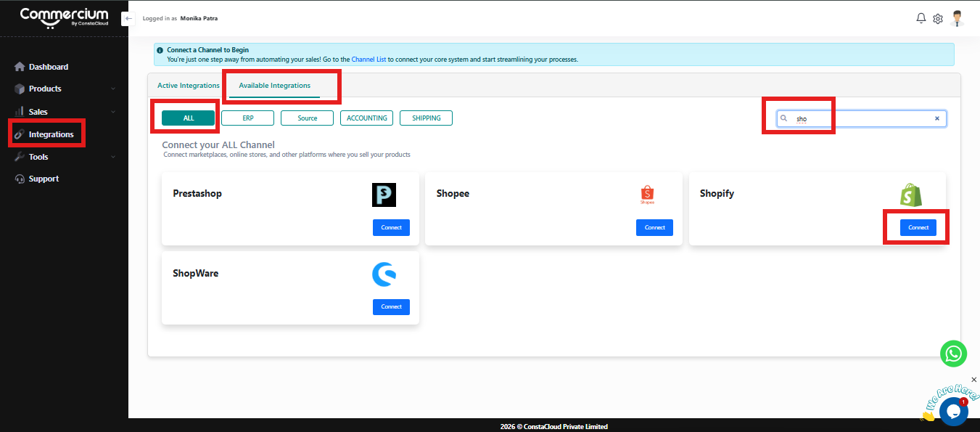980x432 pixels.
Task: Focus the integration search field
Action: click(862, 118)
